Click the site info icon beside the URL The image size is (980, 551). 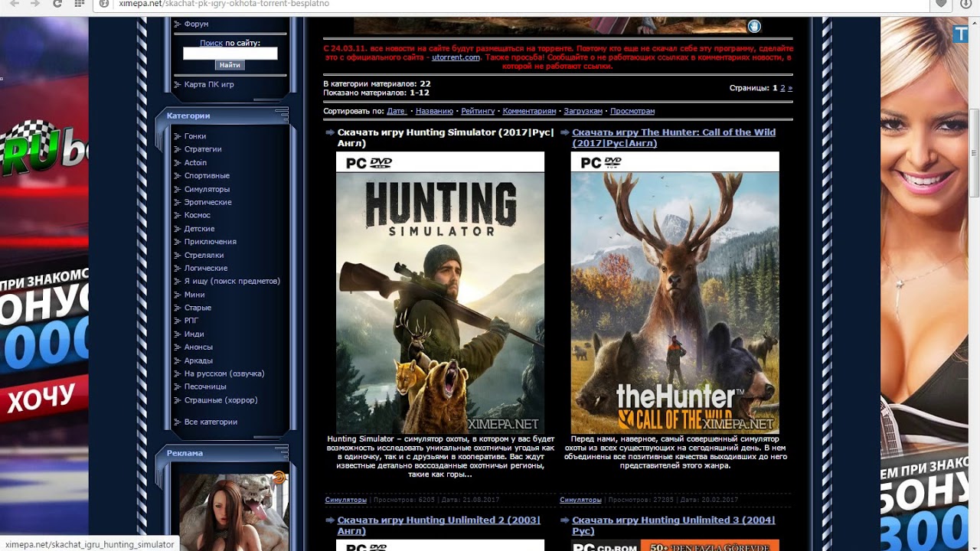pyautogui.click(x=104, y=4)
